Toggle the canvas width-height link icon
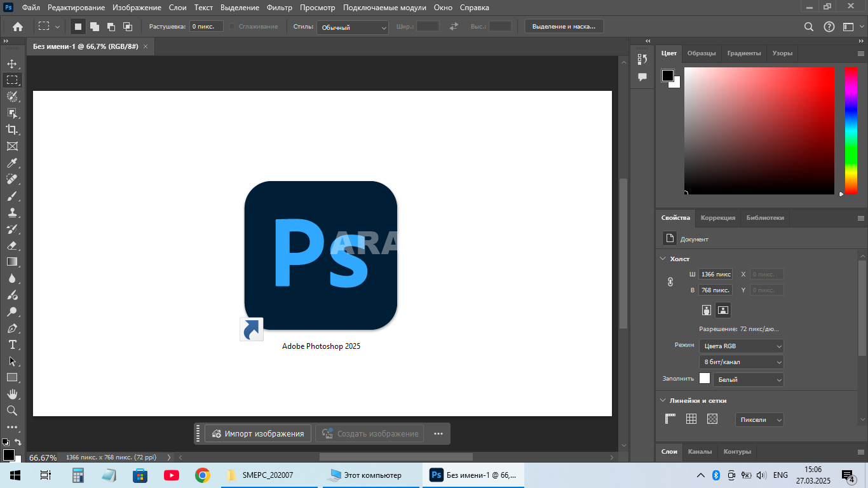 click(670, 281)
